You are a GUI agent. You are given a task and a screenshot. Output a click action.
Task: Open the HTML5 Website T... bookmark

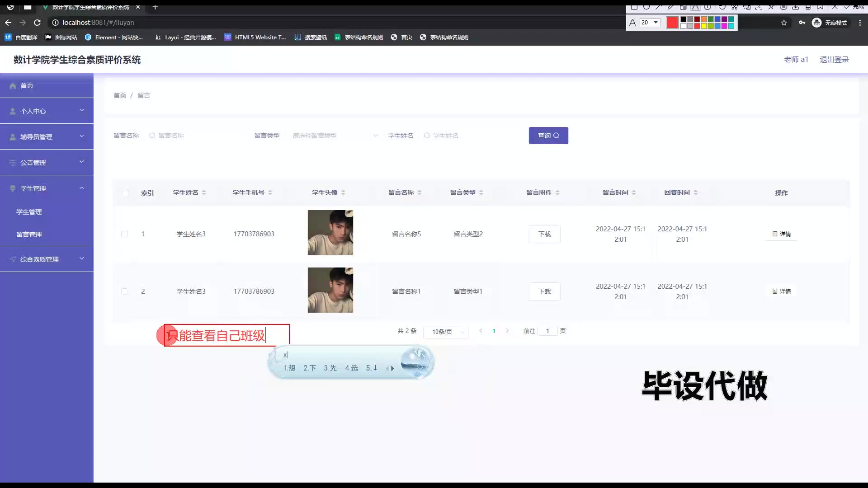[255, 37]
